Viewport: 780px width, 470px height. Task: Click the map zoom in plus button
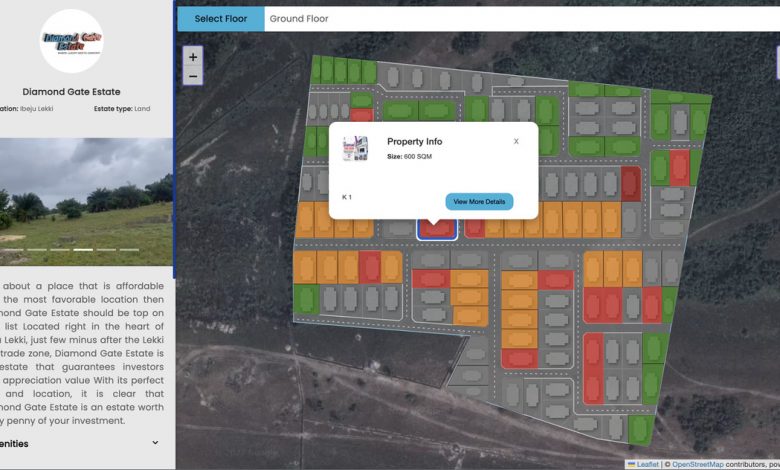[193, 56]
